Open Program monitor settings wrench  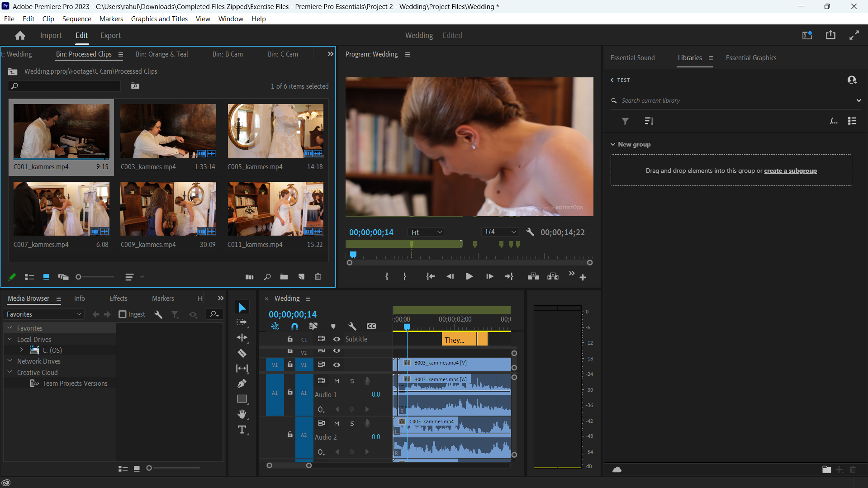(530, 232)
